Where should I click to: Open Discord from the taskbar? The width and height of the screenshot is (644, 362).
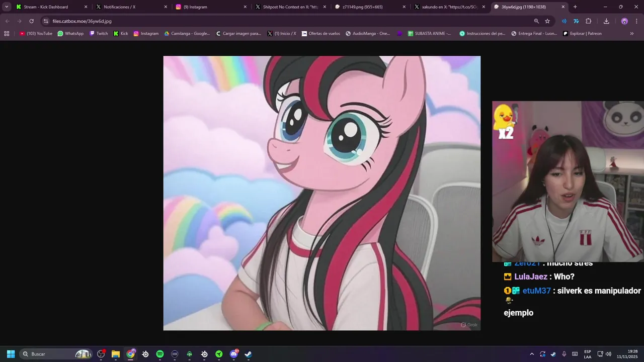(x=234, y=354)
